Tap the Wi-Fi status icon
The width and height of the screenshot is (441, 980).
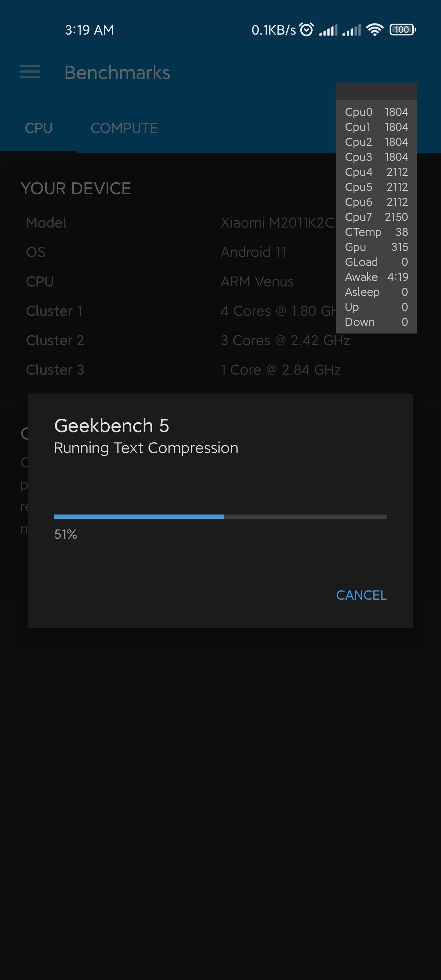[x=375, y=29]
